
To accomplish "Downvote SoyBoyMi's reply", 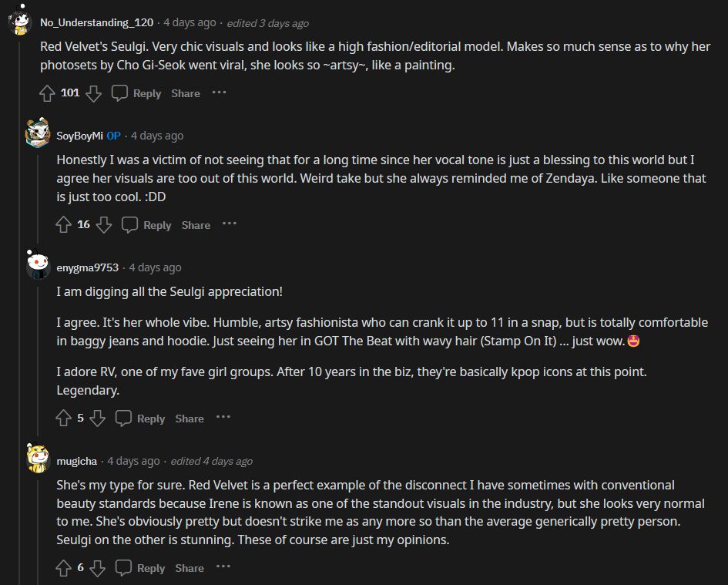I will (x=104, y=225).
